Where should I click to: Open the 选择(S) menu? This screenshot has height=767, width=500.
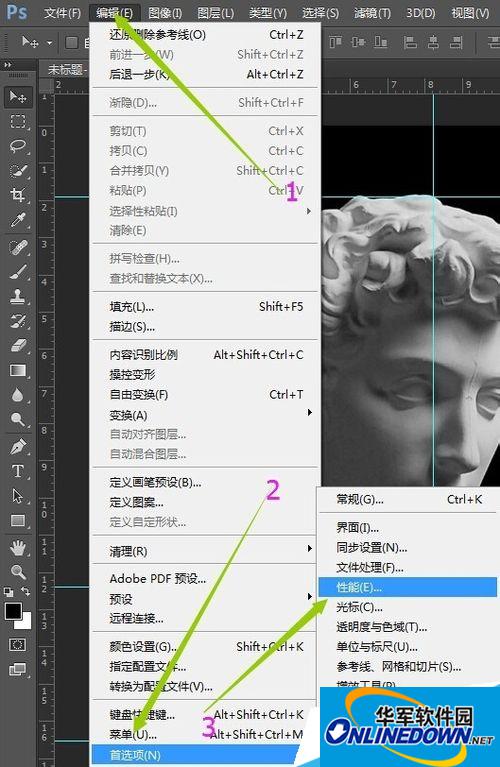point(320,13)
